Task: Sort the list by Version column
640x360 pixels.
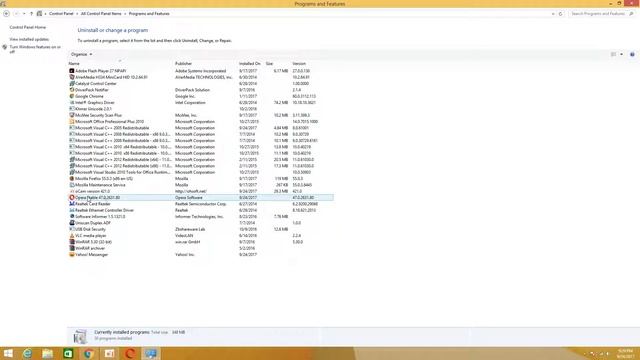Action: tap(299, 64)
